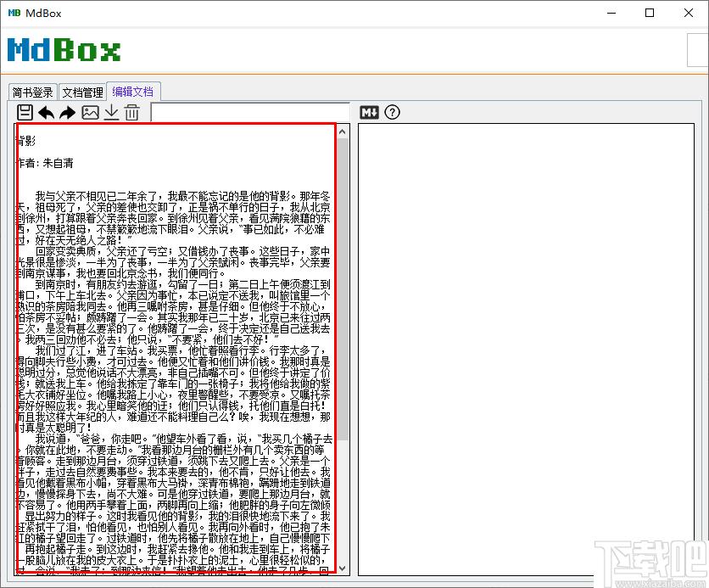Click the MdBox logo
The width and height of the screenshot is (709, 588).
tap(64, 49)
